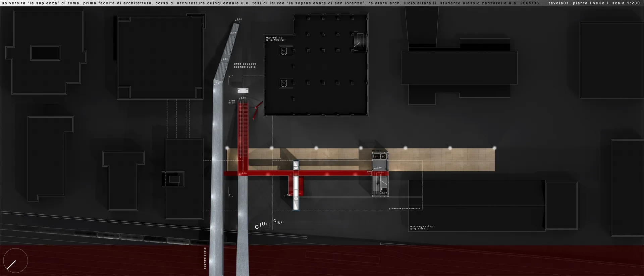Click the "scale mobili" label
644x276 pixels.
coord(232,102)
